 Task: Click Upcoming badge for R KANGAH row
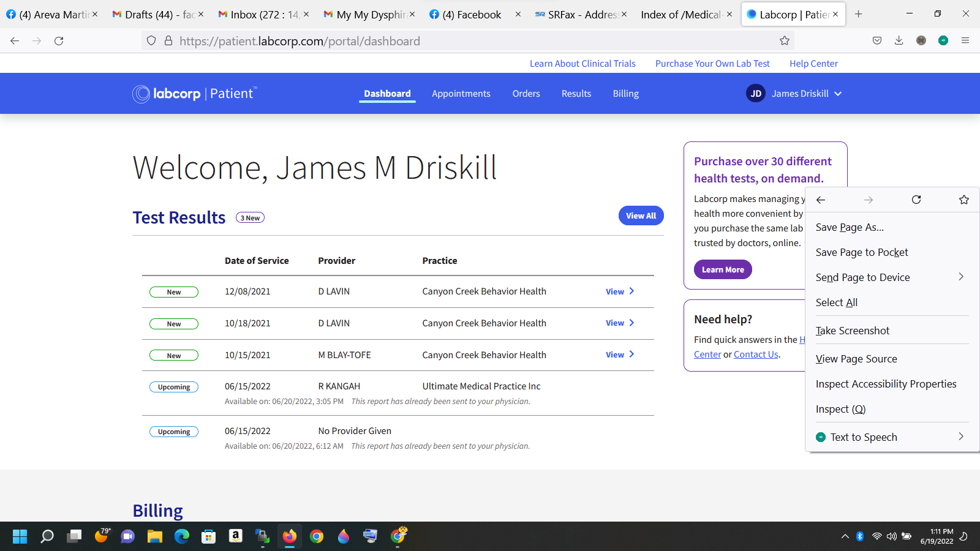coord(174,387)
